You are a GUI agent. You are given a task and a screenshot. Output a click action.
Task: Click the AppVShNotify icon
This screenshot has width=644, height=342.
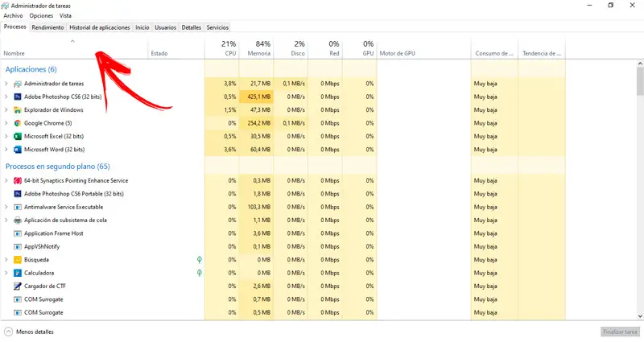point(18,246)
